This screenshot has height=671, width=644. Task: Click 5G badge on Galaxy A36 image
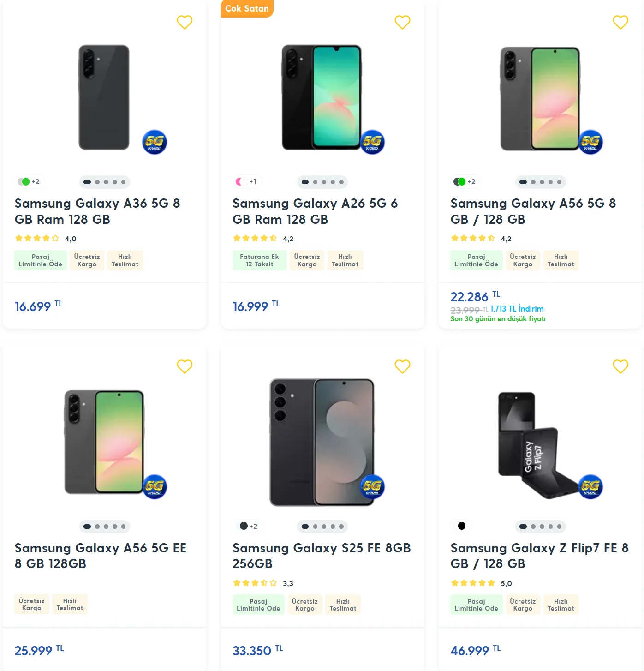(155, 142)
